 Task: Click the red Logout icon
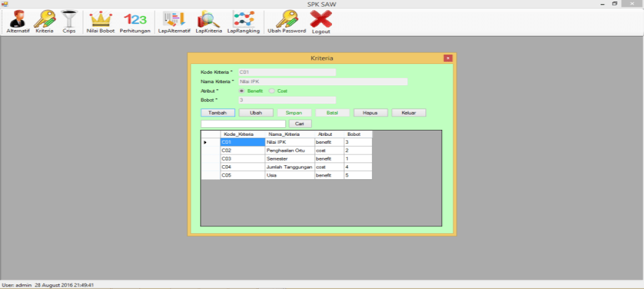[x=321, y=19]
